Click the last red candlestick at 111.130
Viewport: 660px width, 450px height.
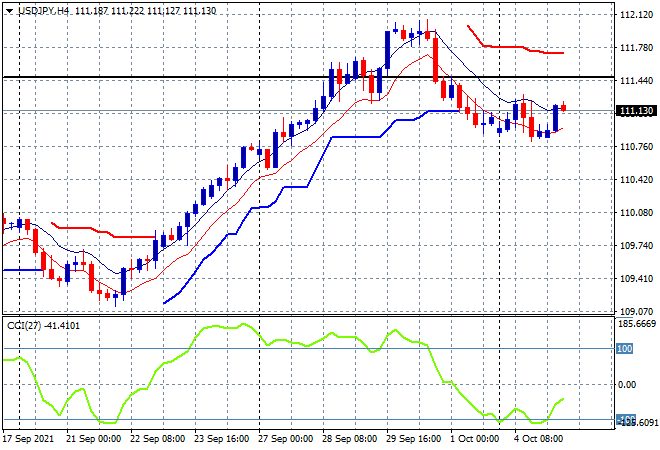click(564, 108)
